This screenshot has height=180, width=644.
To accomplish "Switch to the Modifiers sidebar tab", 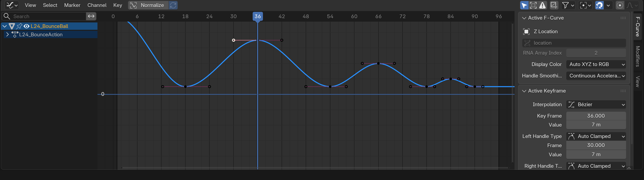I will pyautogui.click(x=638, y=56).
